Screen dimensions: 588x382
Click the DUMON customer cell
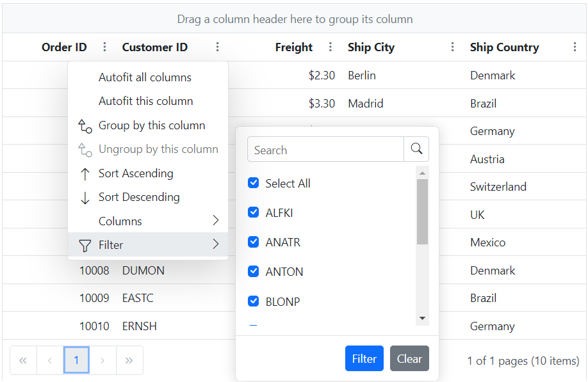click(143, 271)
